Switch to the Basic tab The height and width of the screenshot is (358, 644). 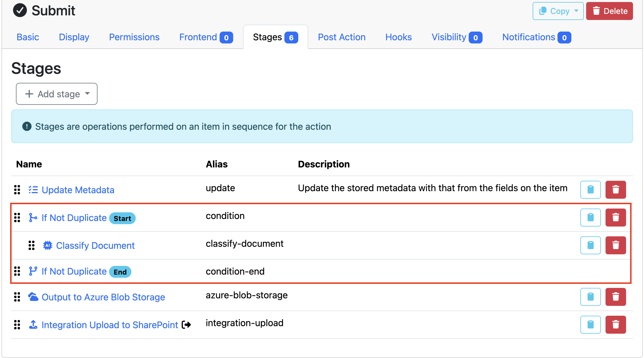tap(28, 37)
